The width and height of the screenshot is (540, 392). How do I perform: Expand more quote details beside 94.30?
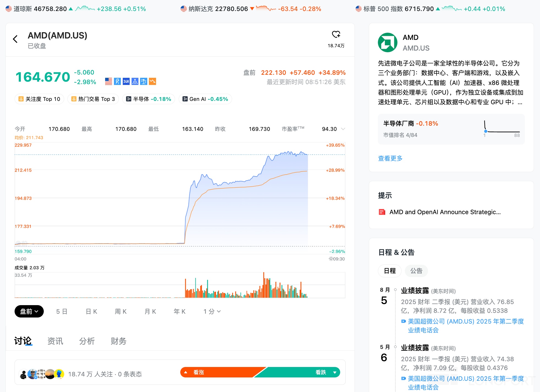point(343,129)
